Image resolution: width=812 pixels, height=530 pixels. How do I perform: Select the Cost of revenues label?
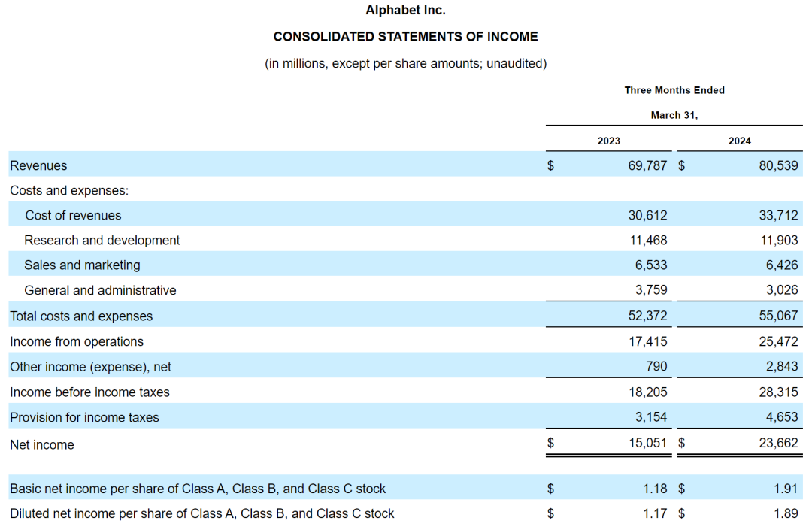[x=73, y=215]
